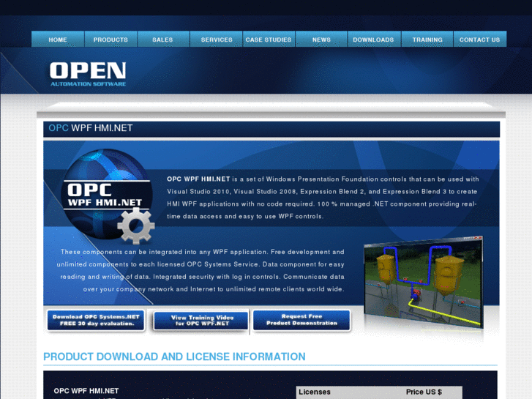
Task: Click the bold OPC WPF HMI.NET text in description
Action: click(x=198, y=179)
